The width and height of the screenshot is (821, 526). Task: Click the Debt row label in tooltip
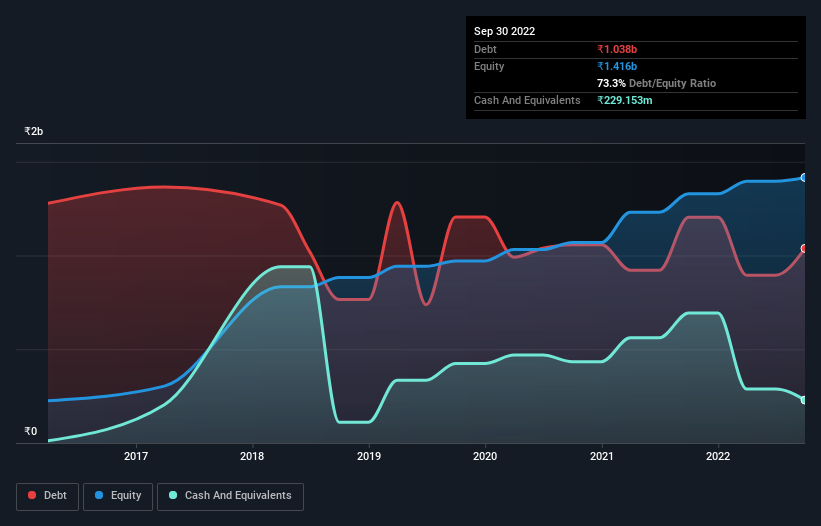[485, 49]
